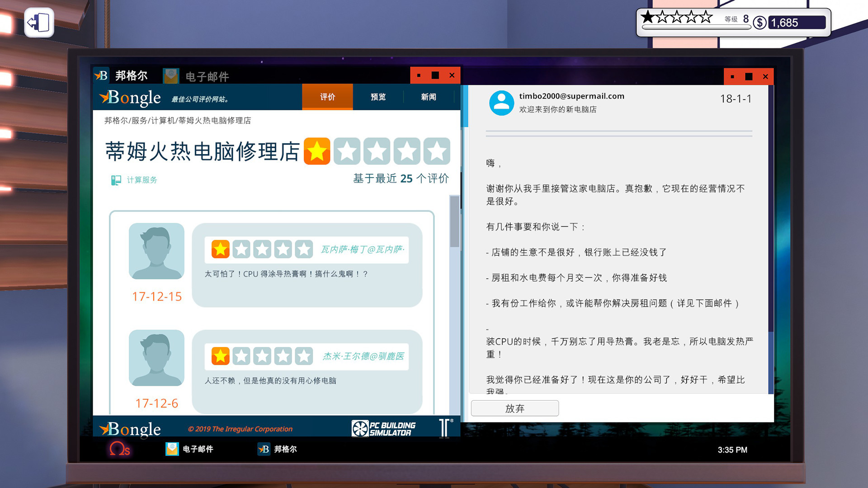Switch to the 评价 tab
Image resolution: width=868 pixels, height=488 pixels.
point(327,97)
